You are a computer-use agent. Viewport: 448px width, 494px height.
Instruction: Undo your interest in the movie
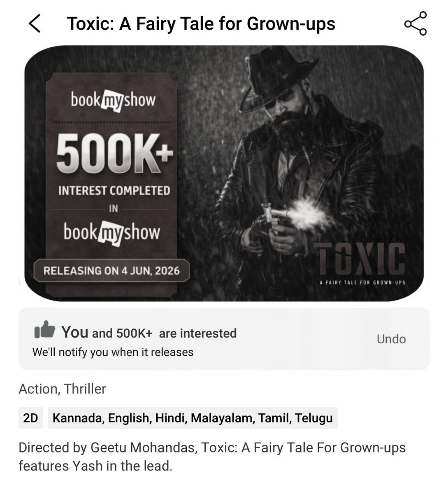click(391, 339)
